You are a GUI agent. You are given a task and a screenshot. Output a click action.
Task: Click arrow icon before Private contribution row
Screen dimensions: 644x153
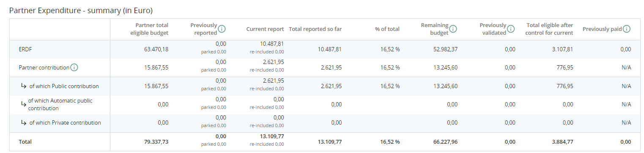24,122
